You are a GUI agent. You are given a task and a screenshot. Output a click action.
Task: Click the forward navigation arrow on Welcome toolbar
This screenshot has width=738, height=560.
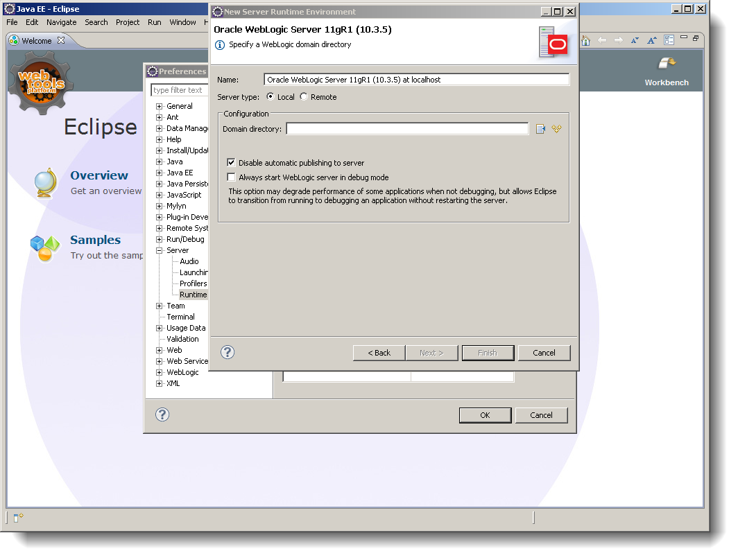(619, 40)
